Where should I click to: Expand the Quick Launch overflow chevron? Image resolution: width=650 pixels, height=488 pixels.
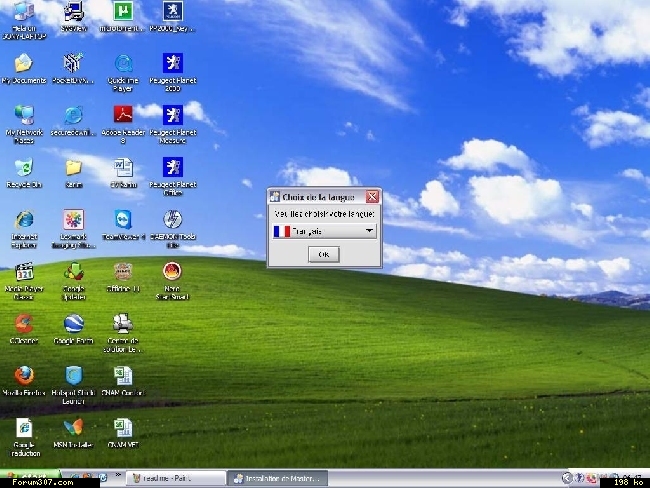click(x=119, y=475)
